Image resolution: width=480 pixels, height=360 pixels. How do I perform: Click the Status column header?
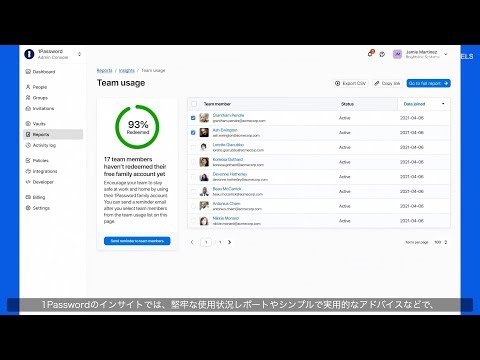tap(347, 104)
